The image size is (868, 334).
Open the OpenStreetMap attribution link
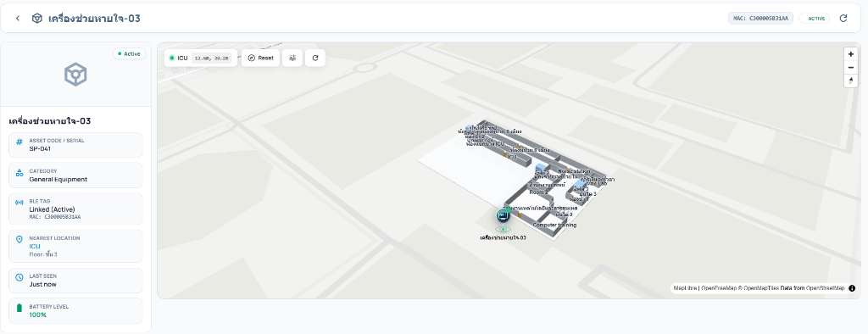[826, 288]
